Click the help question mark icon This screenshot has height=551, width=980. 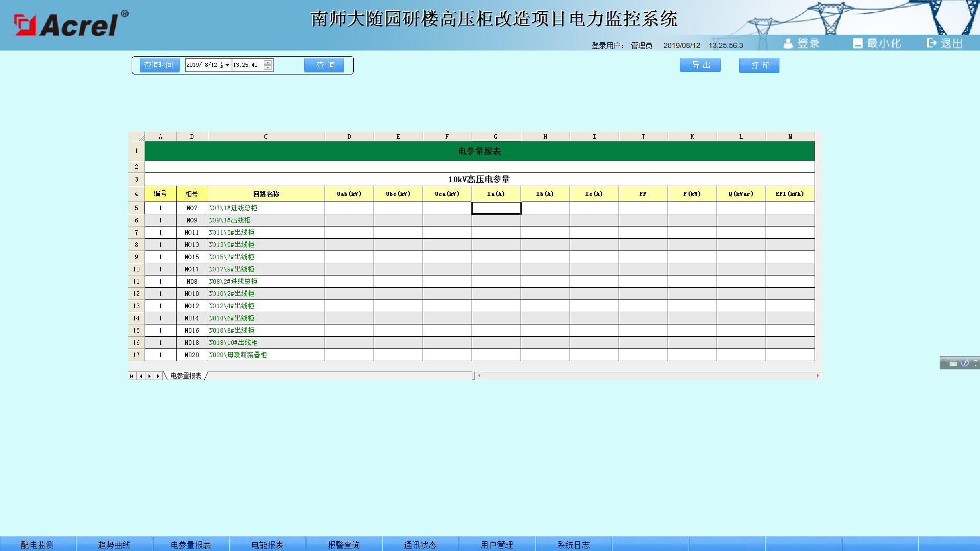pos(965,363)
